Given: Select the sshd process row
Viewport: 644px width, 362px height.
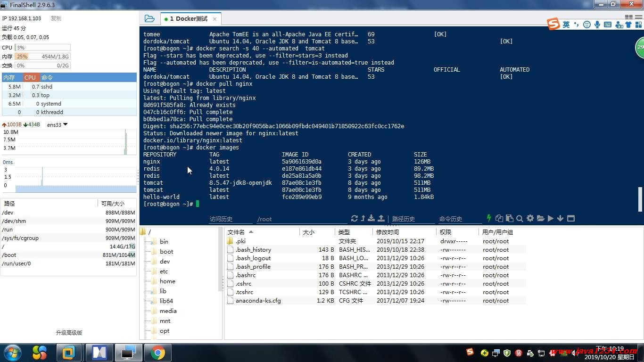Looking at the screenshot, I should 69,87.
